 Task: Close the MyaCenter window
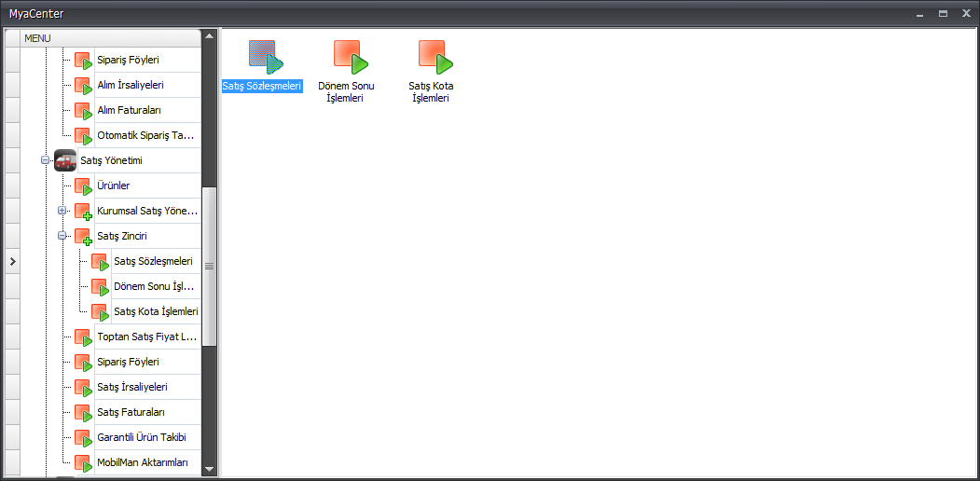tap(966, 13)
